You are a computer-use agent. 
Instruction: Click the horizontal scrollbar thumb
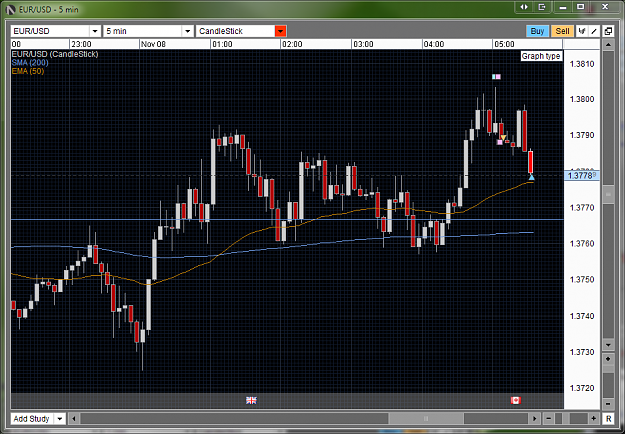click(x=426, y=419)
